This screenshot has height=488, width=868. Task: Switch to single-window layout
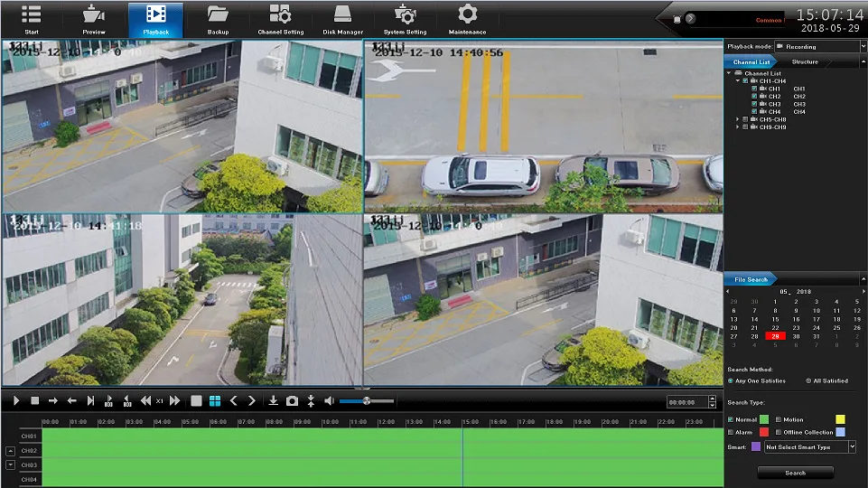[196, 400]
